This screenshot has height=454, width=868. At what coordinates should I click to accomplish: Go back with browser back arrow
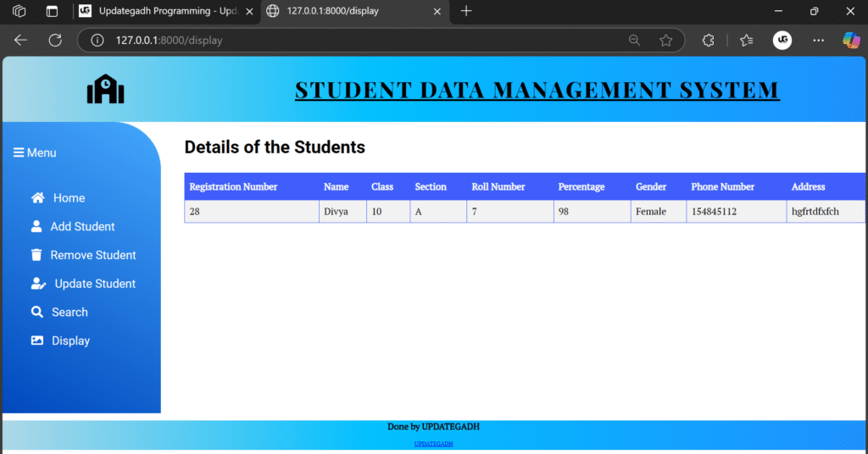pyautogui.click(x=21, y=41)
